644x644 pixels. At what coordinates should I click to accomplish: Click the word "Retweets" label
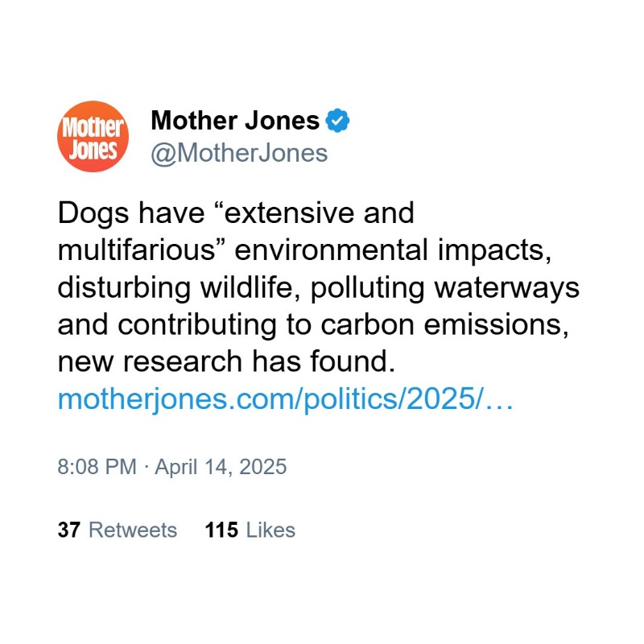point(132,530)
